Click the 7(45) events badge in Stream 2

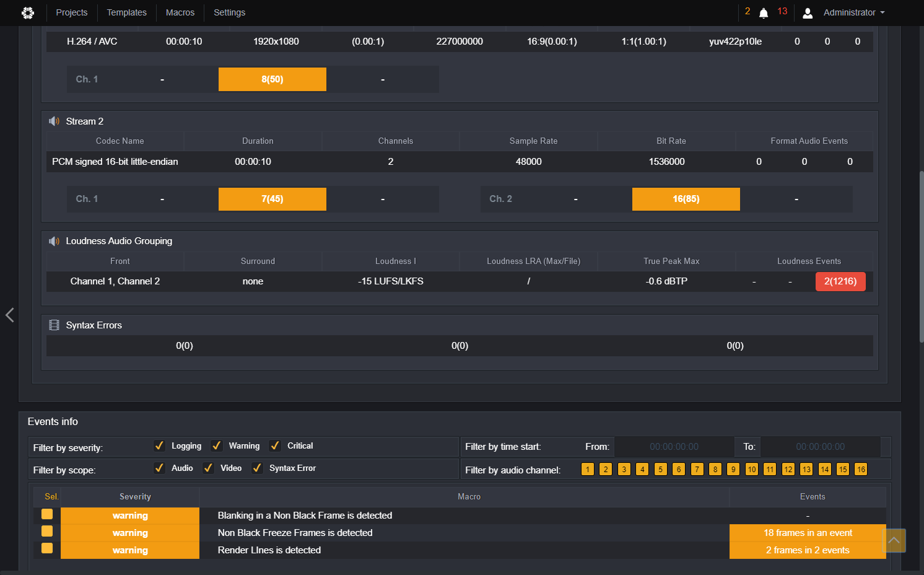click(x=272, y=199)
